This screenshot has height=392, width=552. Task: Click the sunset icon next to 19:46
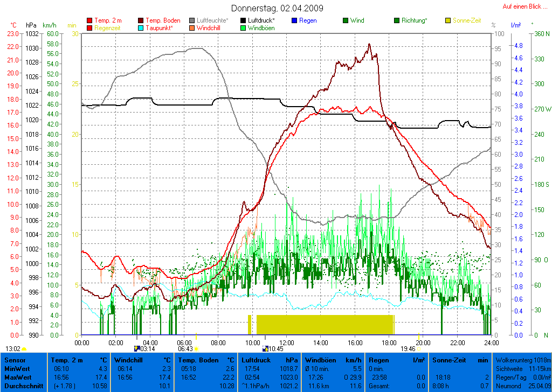point(418,349)
